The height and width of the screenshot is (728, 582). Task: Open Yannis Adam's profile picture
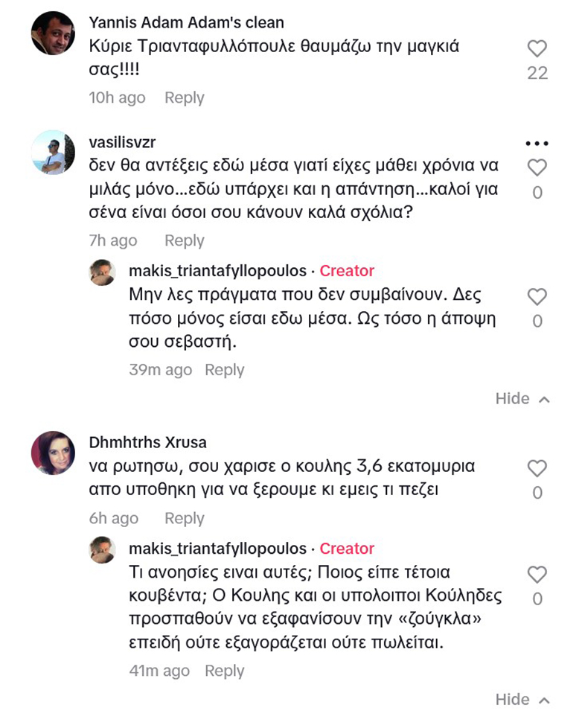click(53, 33)
